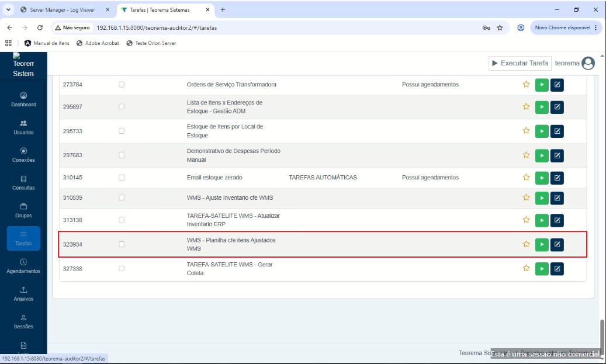Open Conexões from the sidebar
Screen dimensions: 606x364
pyautogui.click(x=23, y=155)
